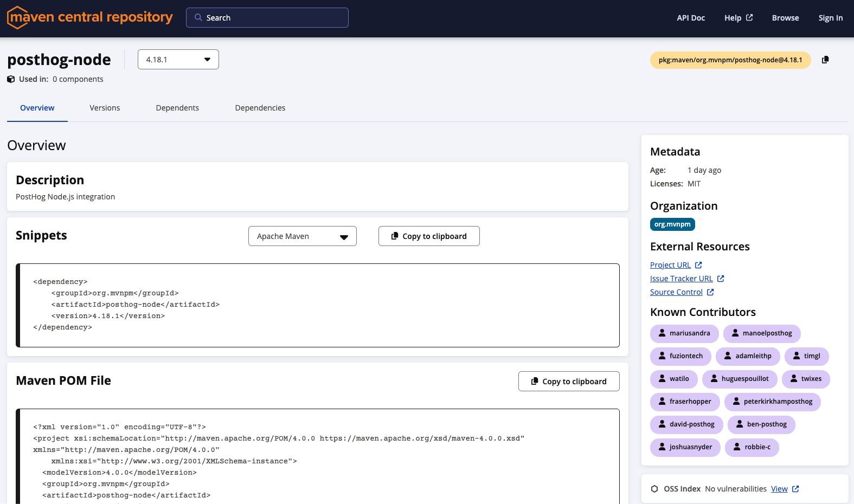Click the external link icon beside OSS Index View
This screenshot has height=504, width=854.
click(x=795, y=489)
